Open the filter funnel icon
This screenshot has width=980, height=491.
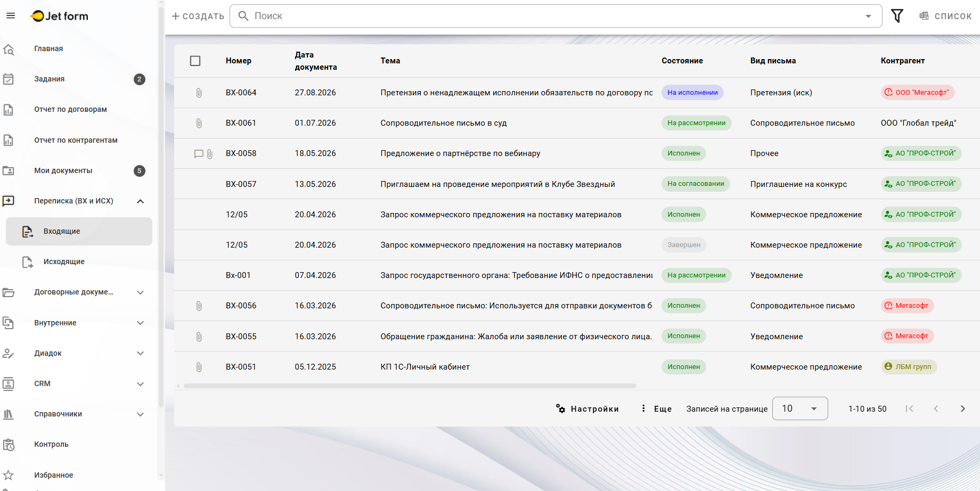pos(897,16)
